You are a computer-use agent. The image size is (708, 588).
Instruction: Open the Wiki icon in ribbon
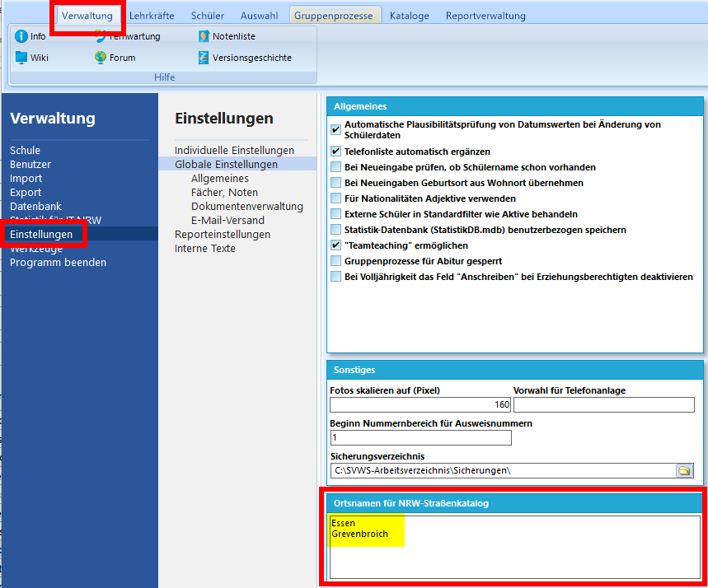[21, 58]
